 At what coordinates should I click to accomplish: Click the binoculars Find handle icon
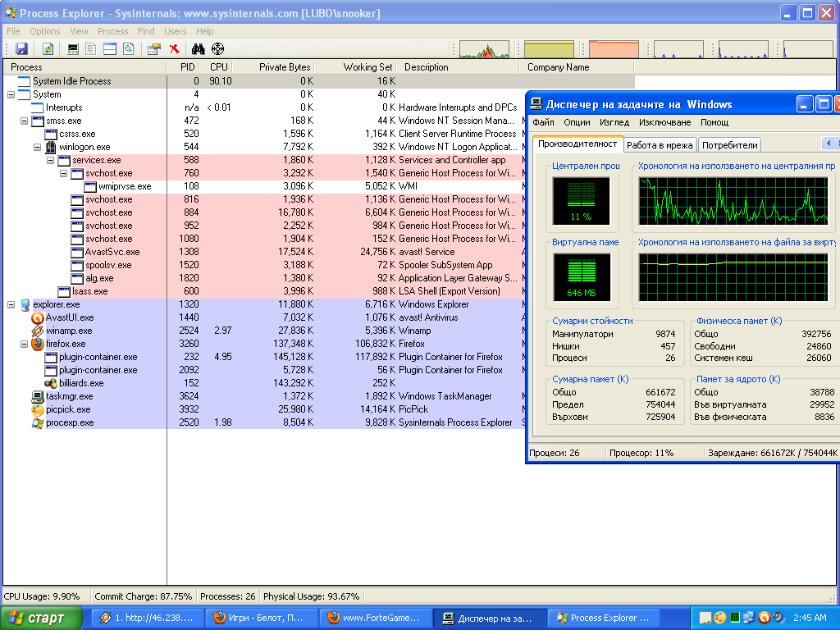click(199, 49)
